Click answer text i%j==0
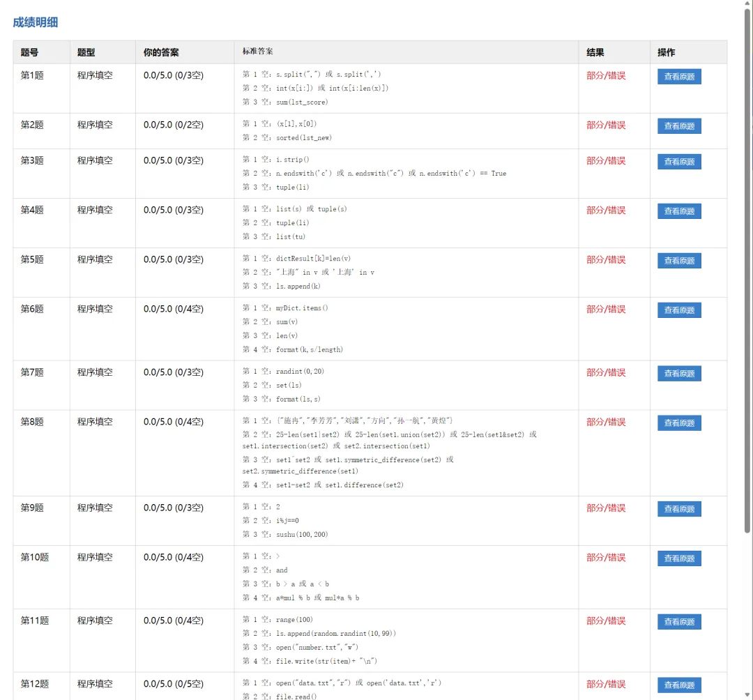This screenshot has width=753, height=700. tap(287, 520)
